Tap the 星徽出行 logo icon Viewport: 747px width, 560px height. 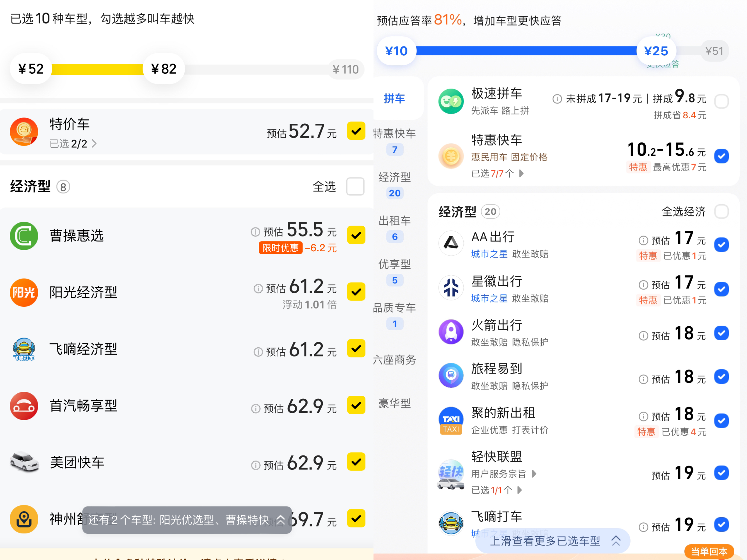click(451, 288)
